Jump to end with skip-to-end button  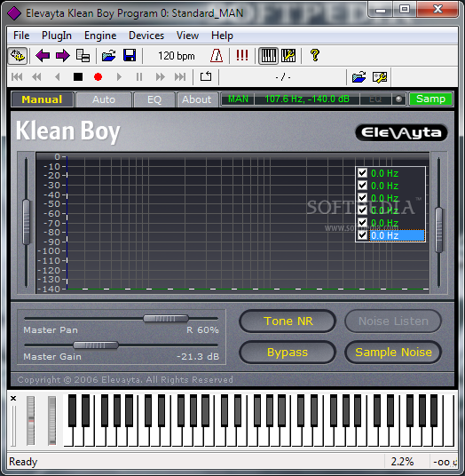pyautogui.click(x=180, y=77)
